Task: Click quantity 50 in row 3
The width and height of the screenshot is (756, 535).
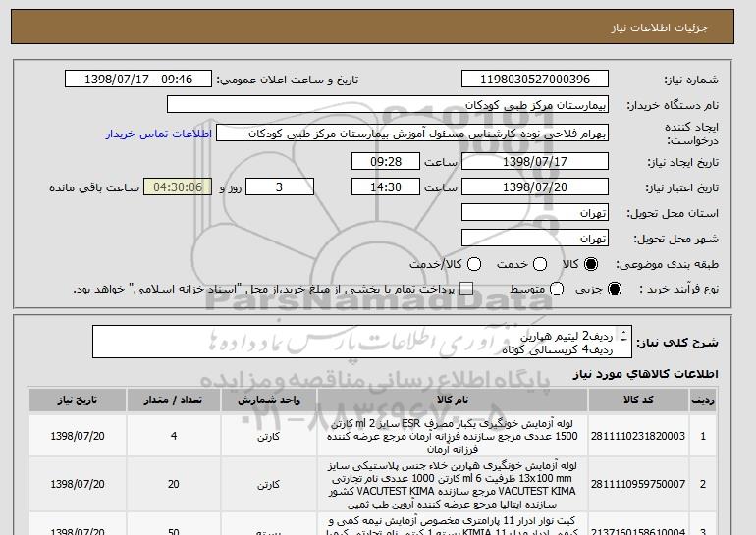Action: [174, 532]
